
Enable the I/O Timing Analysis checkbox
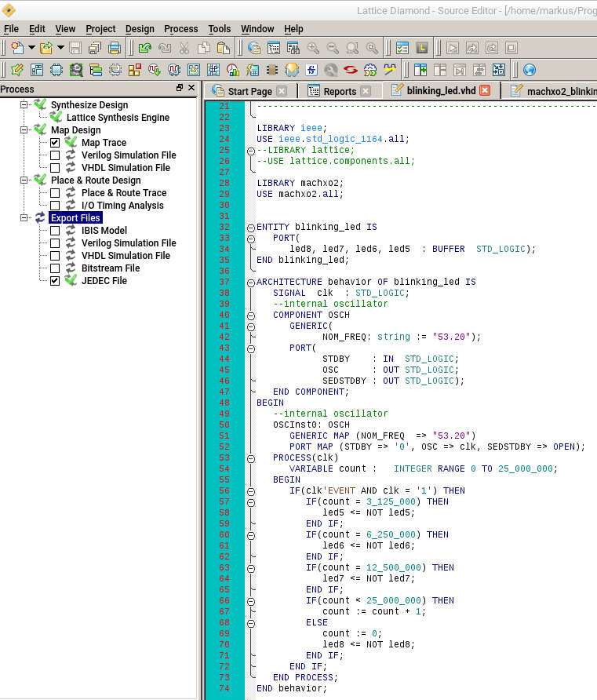[55, 206]
